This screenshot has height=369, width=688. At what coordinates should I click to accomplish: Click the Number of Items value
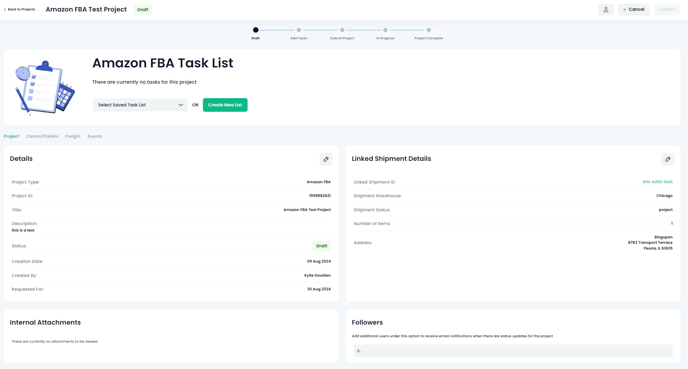(x=671, y=223)
